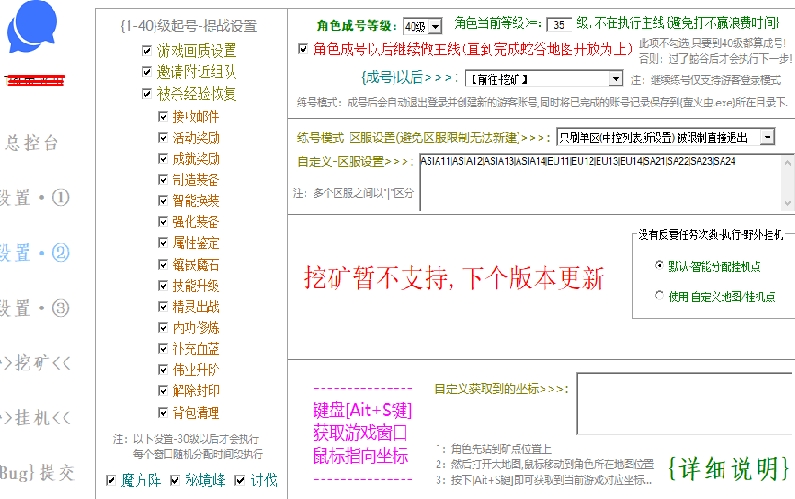Viewport: 795px width, 499px height.
Task: Toggle the 补充血蓝 checkbox
Action: [x=163, y=348]
